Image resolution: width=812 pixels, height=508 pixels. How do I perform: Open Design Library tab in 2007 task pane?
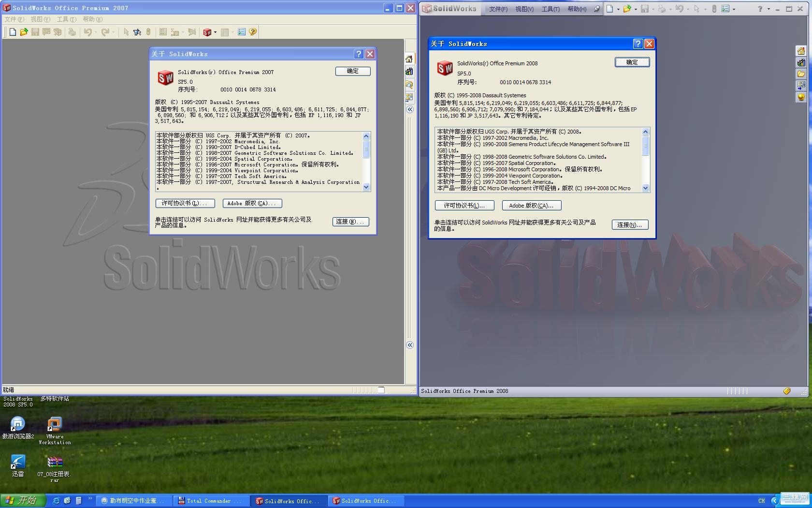[x=409, y=72]
